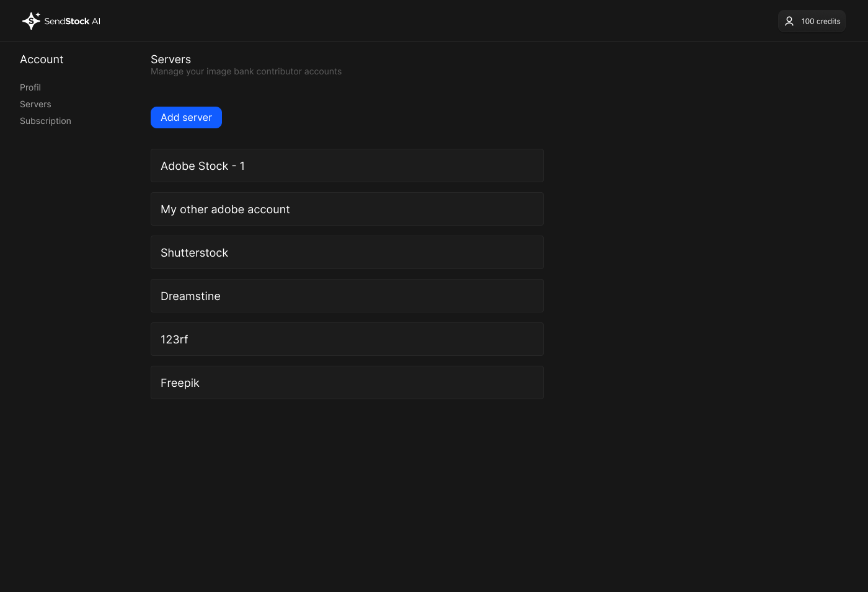Image resolution: width=868 pixels, height=592 pixels.
Task: Click the Servers page heading
Action: point(170,60)
